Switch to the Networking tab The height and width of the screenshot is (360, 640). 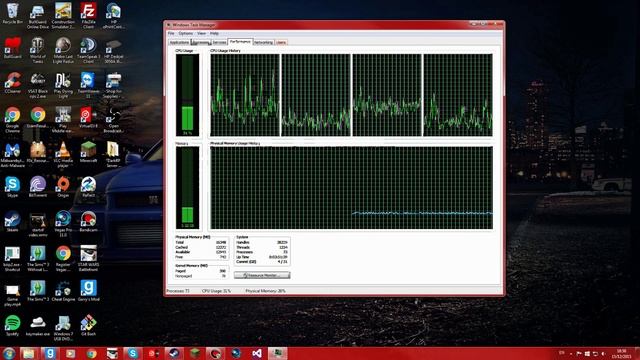pyautogui.click(x=263, y=42)
